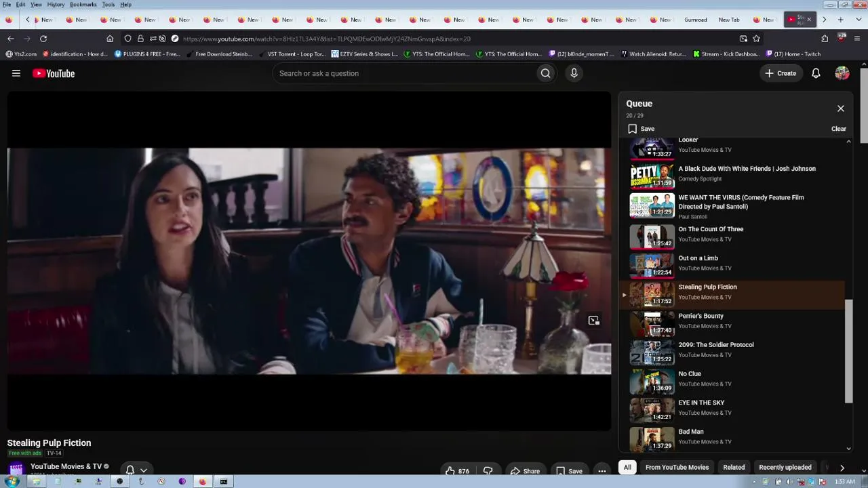Screen dimensions: 868x488
Task: Play WE WANT THE VIRUS queue item
Action: tap(734, 206)
